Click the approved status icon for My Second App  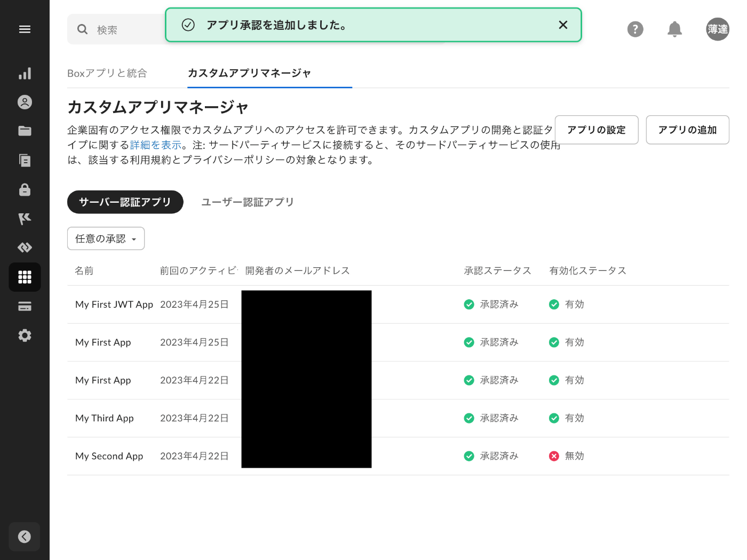click(469, 456)
